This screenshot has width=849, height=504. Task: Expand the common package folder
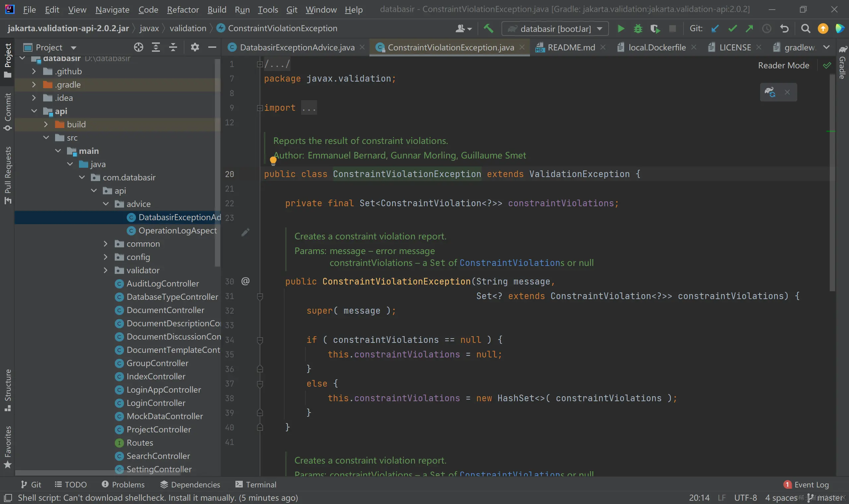click(105, 244)
